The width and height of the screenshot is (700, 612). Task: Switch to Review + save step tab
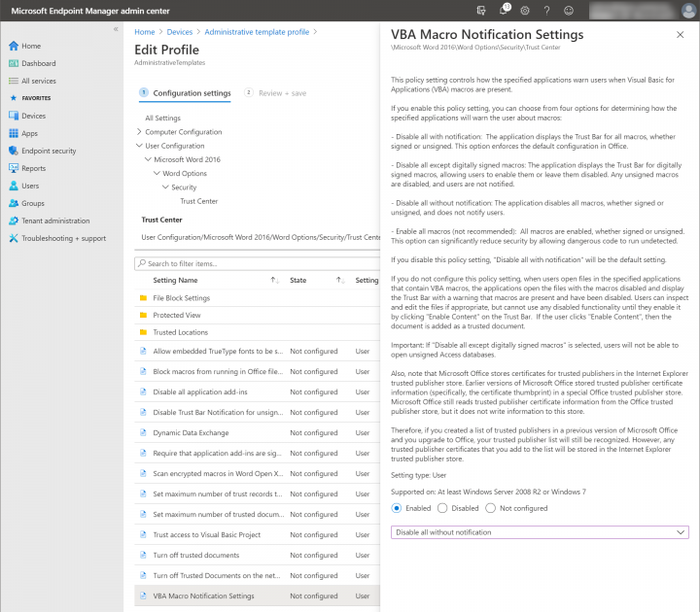275,93
